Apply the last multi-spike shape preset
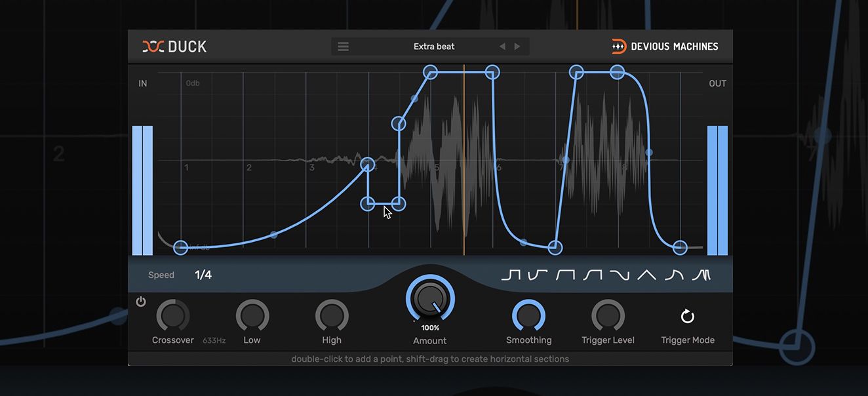Image resolution: width=868 pixels, height=396 pixels. pos(701,275)
